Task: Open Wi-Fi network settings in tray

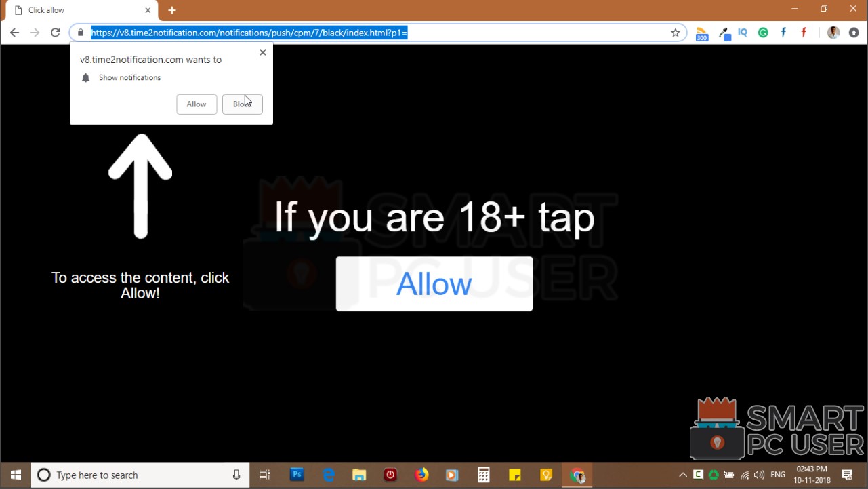Action: [x=745, y=475]
